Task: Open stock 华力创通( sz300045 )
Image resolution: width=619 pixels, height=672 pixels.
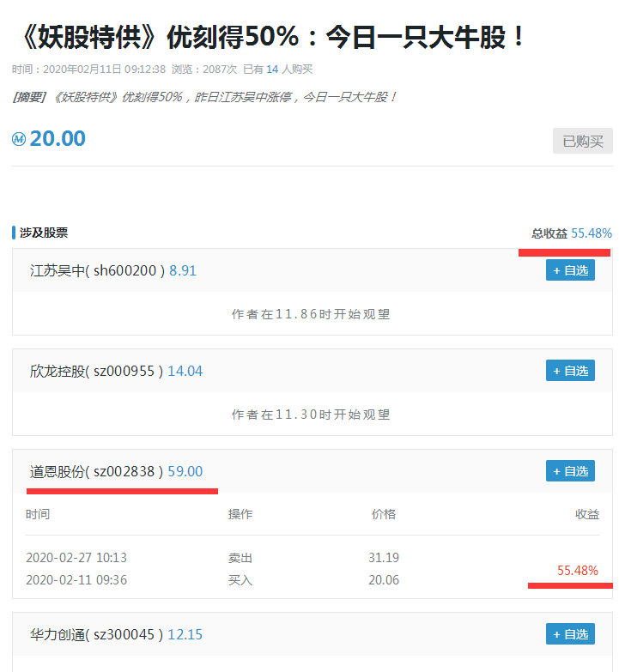Action: click(96, 634)
